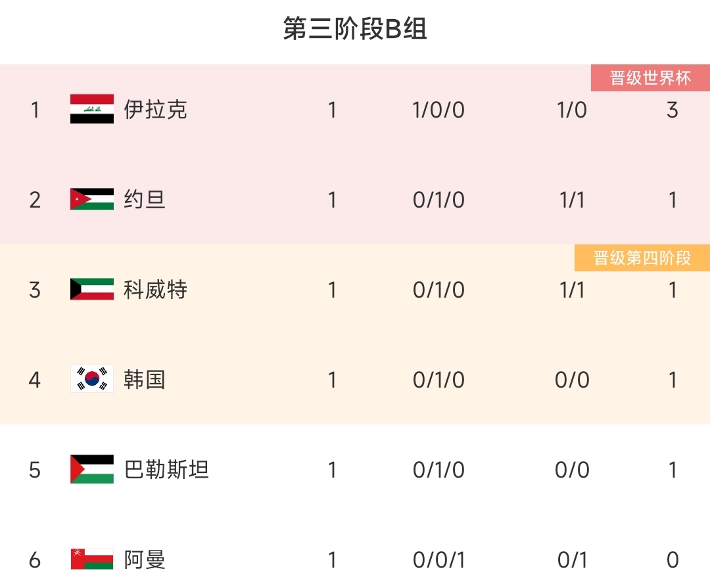Click the Oman flag icon
The image size is (710, 588).
coord(92,559)
